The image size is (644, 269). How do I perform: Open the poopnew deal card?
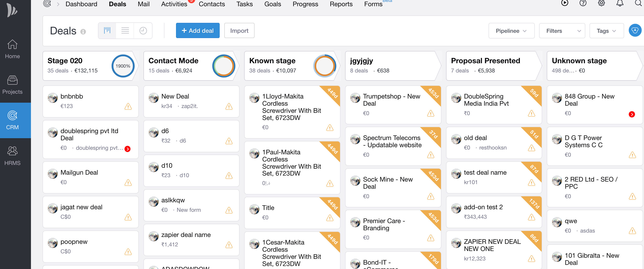(91, 247)
